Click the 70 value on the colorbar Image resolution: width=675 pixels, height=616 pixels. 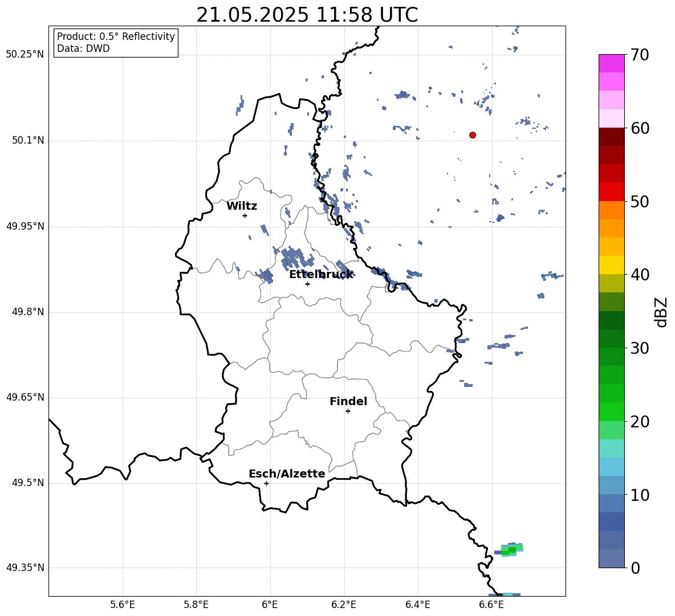pyautogui.click(x=640, y=55)
